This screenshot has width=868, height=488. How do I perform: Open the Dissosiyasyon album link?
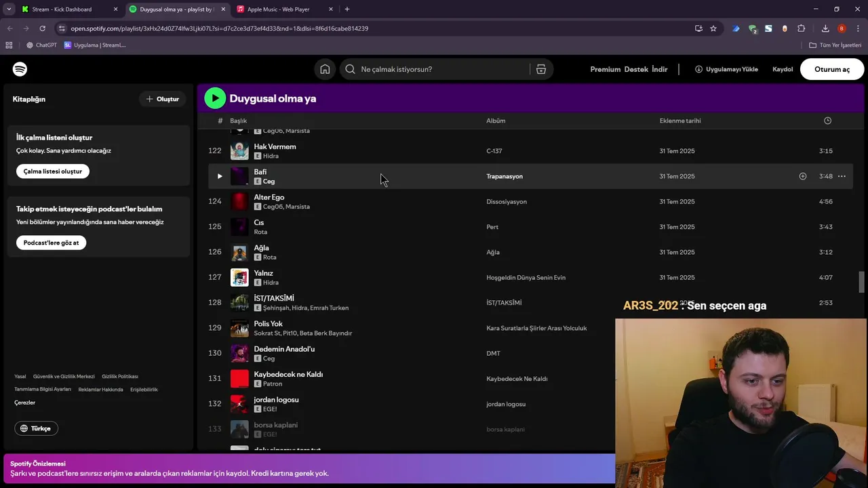507,201
